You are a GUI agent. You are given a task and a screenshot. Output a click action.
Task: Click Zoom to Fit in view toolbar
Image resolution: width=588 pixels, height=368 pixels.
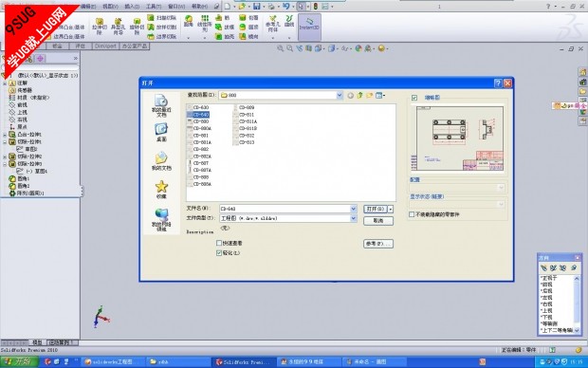point(280,48)
